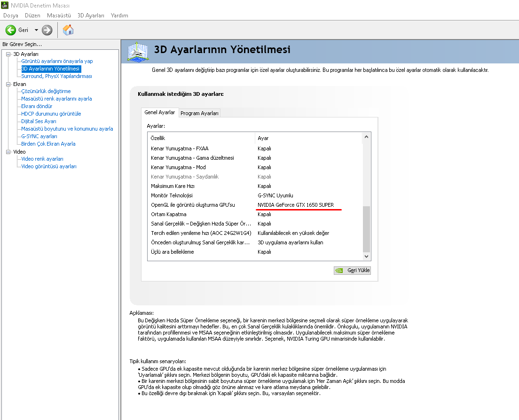The height and width of the screenshot is (420, 519).
Task: Open Surround, PhysX Yapılandırması
Action: coord(56,76)
